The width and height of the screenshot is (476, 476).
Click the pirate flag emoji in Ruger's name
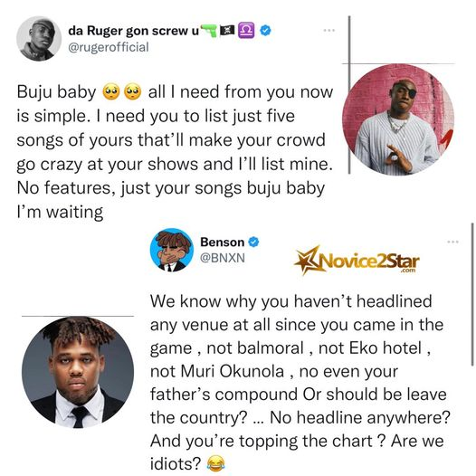pyautogui.click(x=227, y=31)
